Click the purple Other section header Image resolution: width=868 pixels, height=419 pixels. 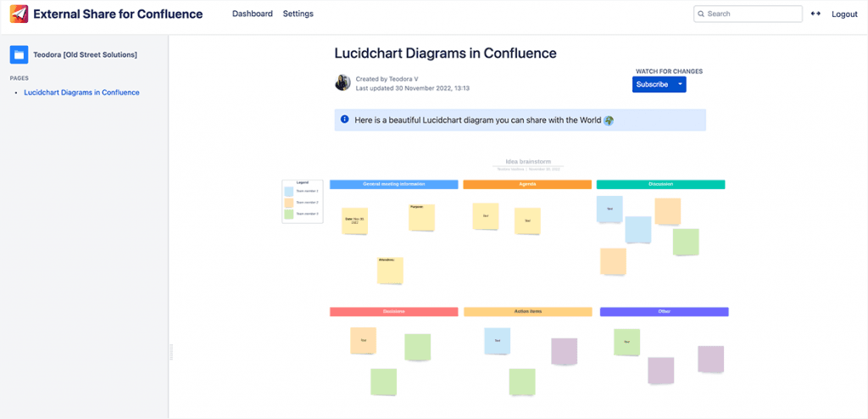click(x=664, y=312)
